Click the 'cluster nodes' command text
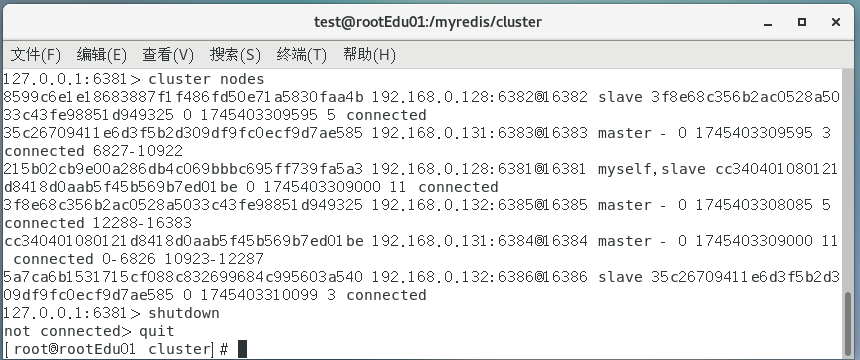 (x=206, y=79)
